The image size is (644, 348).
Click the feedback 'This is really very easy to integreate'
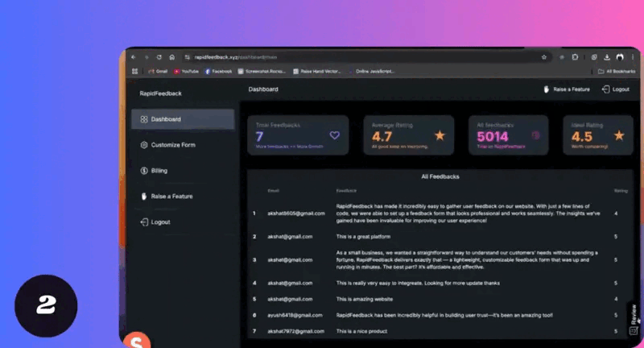418,283
